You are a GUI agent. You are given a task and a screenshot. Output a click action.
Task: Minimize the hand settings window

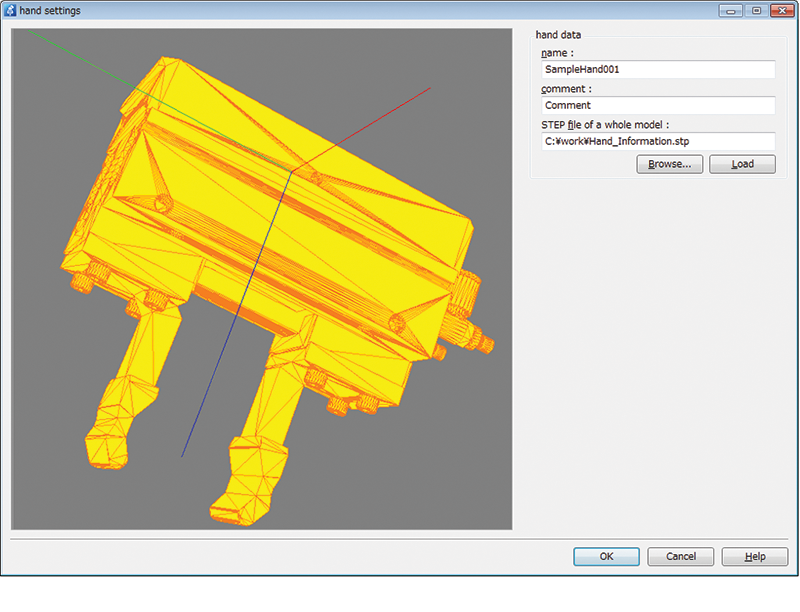click(x=734, y=10)
